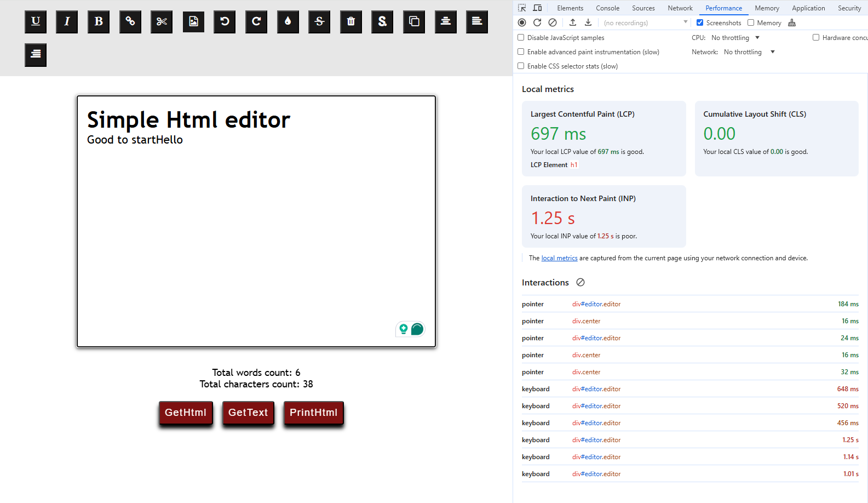The width and height of the screenshot is (868, 503).
Task: Click the 697 ms LCP value
Action: click(x=558, y=134)
